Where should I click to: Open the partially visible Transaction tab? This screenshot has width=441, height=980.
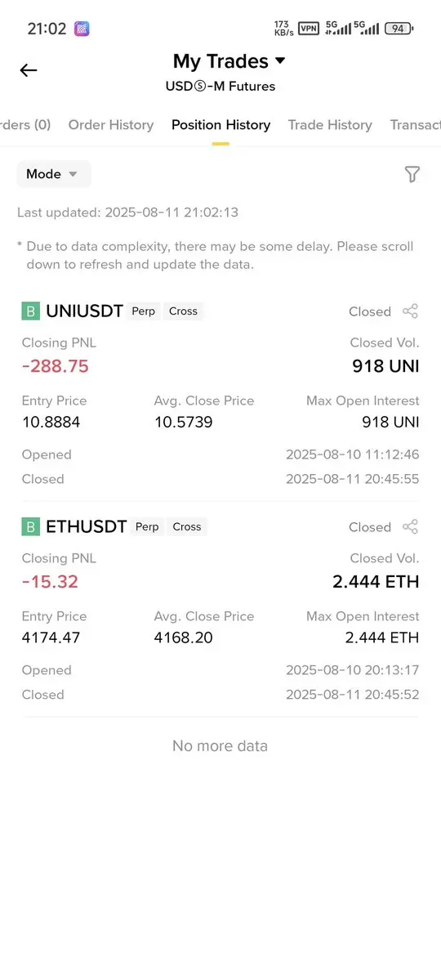coord(416,125)
